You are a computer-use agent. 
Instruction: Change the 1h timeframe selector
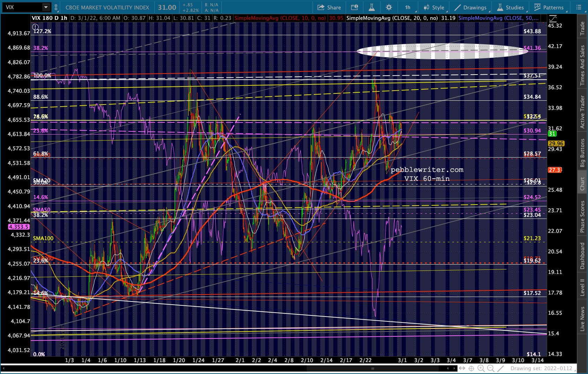pos(408,7)
